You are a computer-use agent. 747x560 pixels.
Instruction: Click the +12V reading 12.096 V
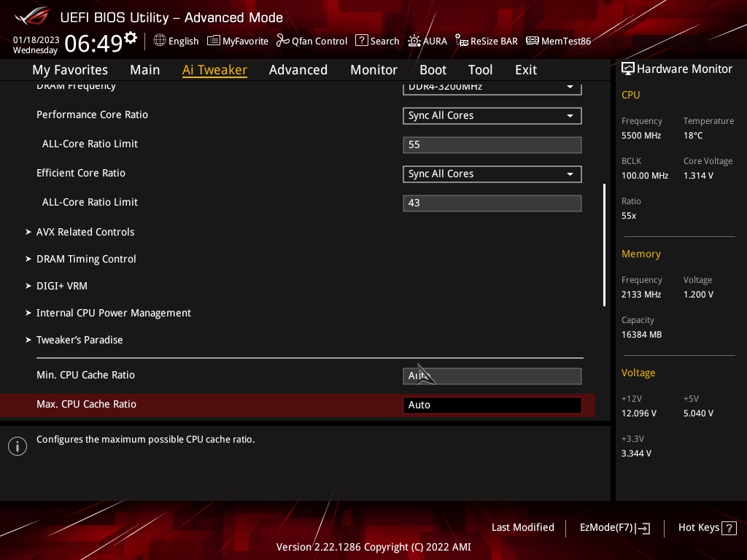(x=639, y=413)
